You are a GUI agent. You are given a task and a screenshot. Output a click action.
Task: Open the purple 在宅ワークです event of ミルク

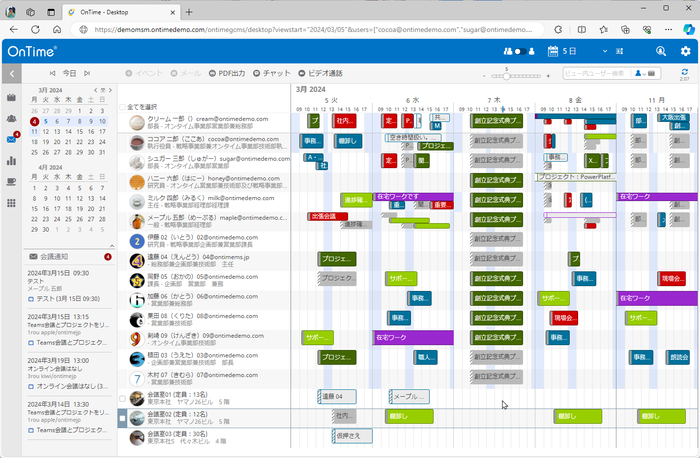tap(413, 196)
